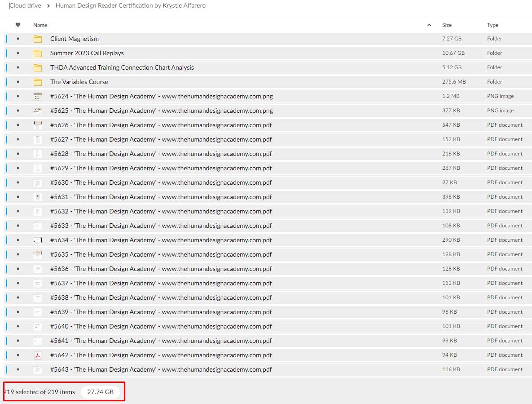Click the heart favorites column header icon
Image resolution: width=532 pixels, height=404 pixels.
[18, 25]
